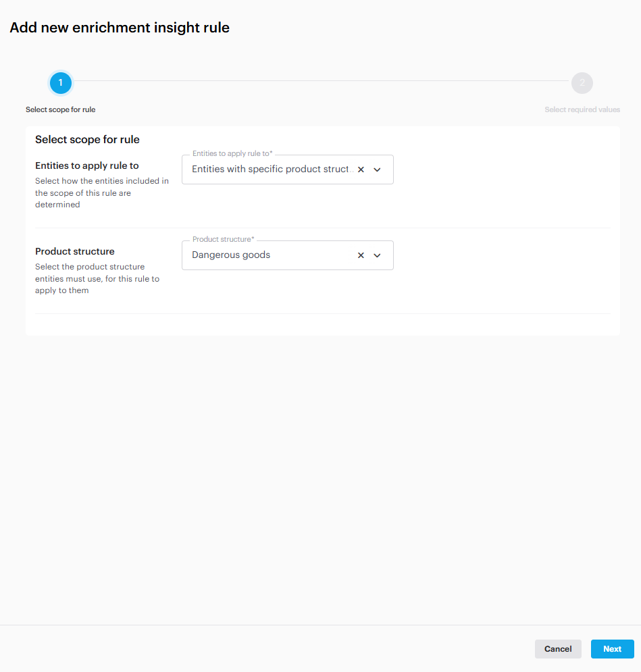Click the X inside the Product structure field
This screenshot has height=672, width=641.
pos(361,255)
